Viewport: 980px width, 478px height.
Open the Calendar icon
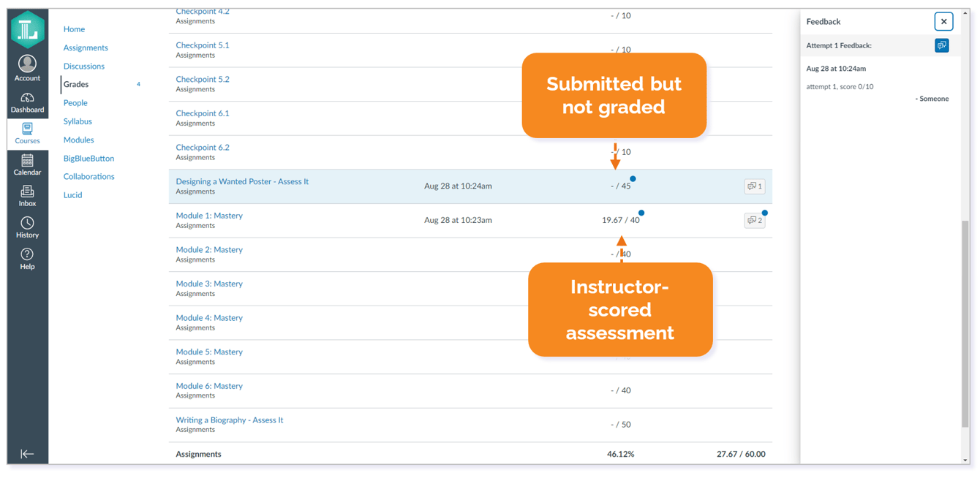coord(27,160)
